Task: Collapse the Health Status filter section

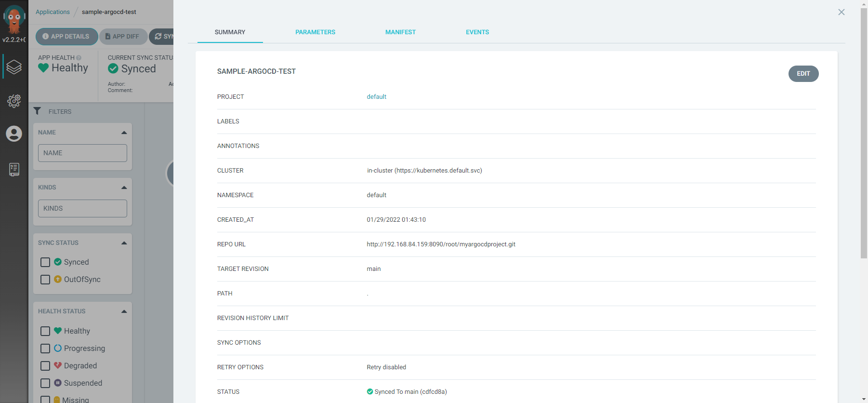Action: click(x=124, y=311)
